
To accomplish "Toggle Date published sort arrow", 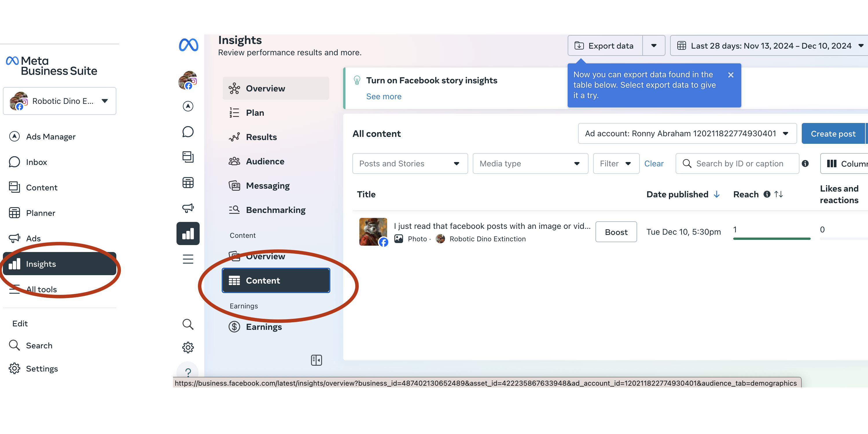I will point(717,194).
